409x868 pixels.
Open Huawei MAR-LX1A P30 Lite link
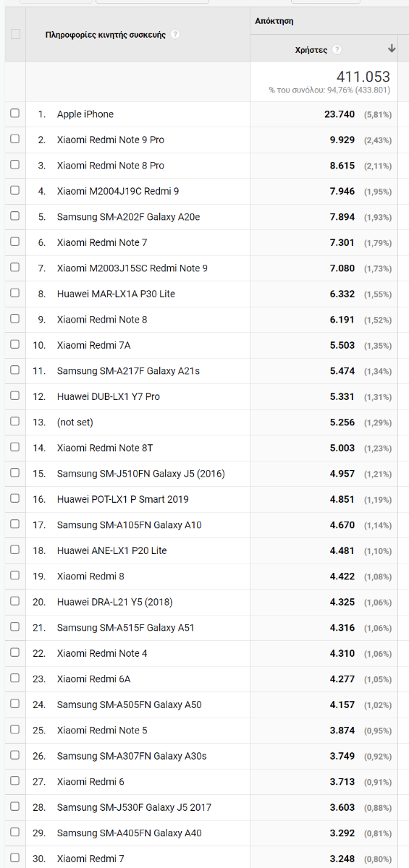(116, 294)
